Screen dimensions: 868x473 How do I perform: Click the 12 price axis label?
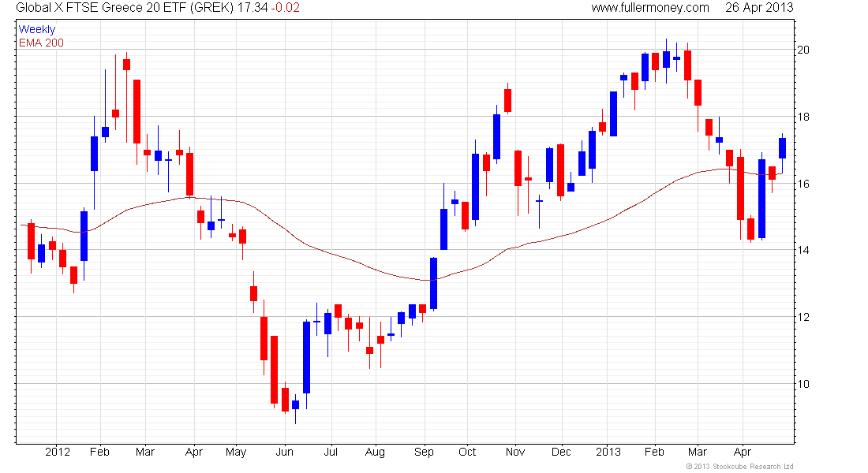[x=803, y=317]
